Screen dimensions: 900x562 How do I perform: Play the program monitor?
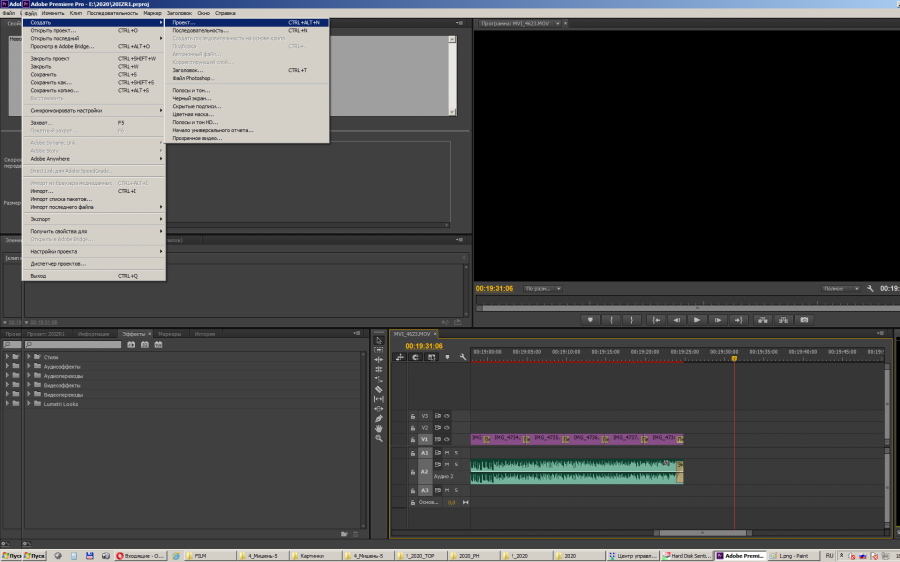point(697,320)
